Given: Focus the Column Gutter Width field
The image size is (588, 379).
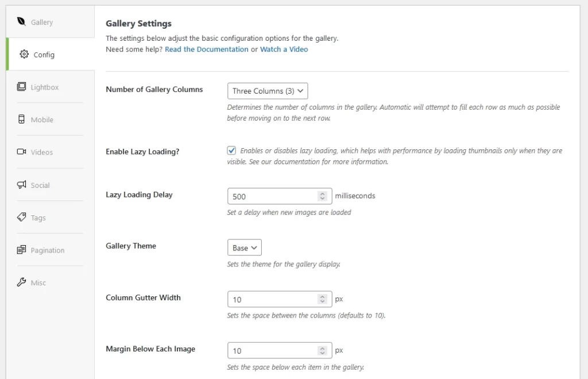Looking at the screenshot, I should tap(280, 299).
